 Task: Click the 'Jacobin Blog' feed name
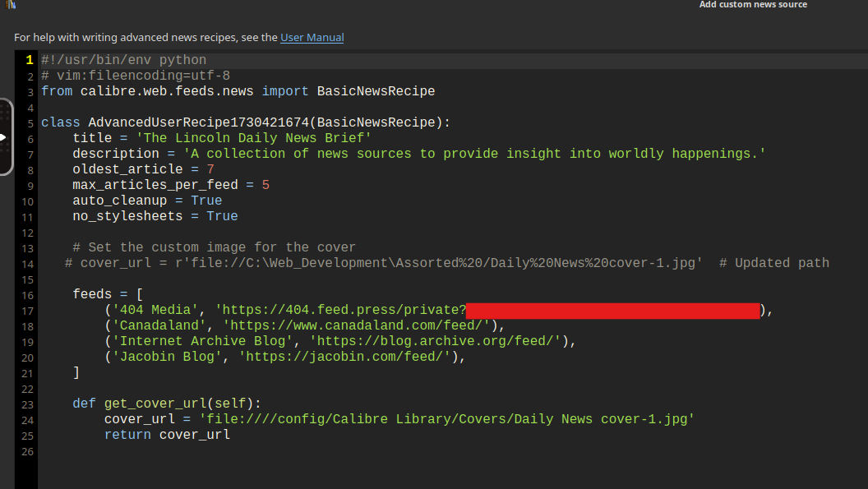click(167, 356)
